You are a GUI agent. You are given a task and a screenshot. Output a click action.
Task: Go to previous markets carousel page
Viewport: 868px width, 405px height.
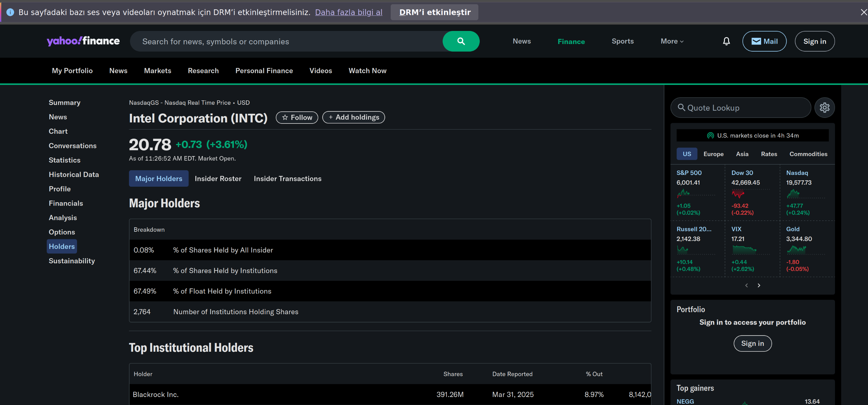point(746,285)
